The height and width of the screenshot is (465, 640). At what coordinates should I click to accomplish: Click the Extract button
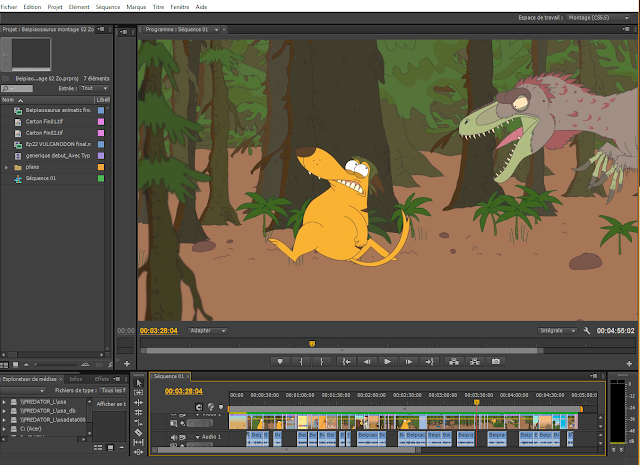point(475,362)
